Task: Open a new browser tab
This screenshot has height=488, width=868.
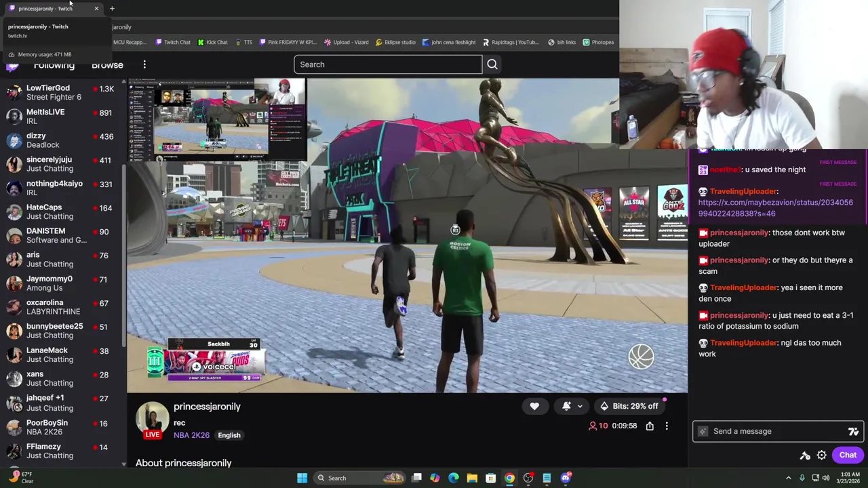Action: tap(112, 9)
